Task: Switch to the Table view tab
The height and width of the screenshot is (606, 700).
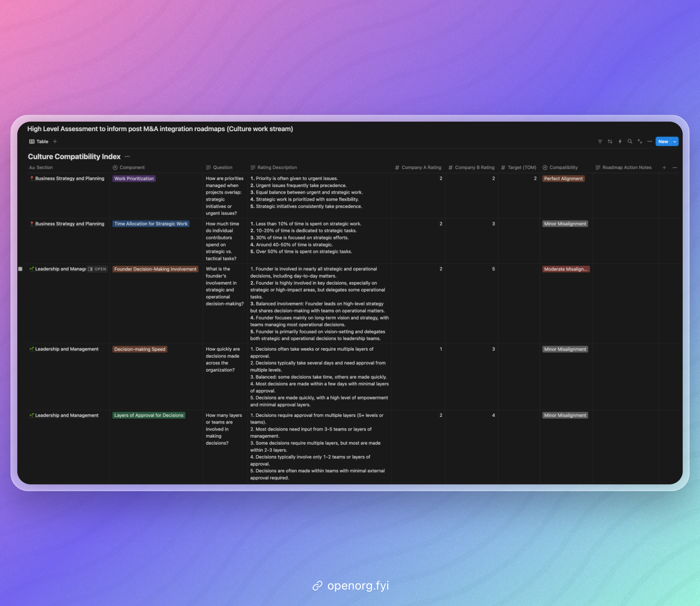Action: click(39, 142)
